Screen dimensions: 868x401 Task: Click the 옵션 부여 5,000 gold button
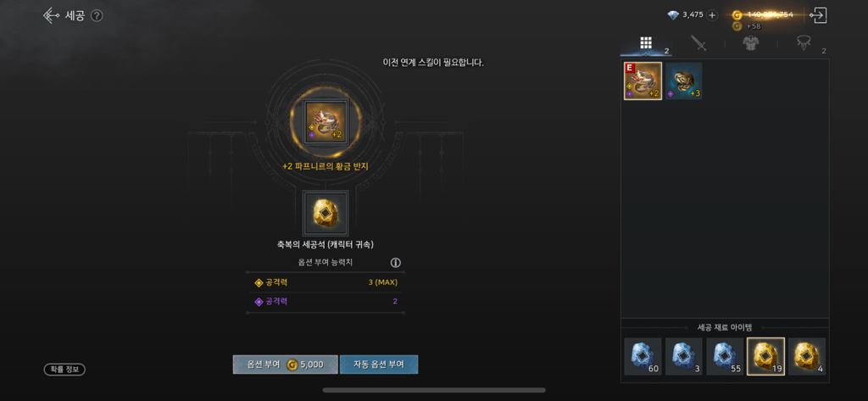(285, 365)
